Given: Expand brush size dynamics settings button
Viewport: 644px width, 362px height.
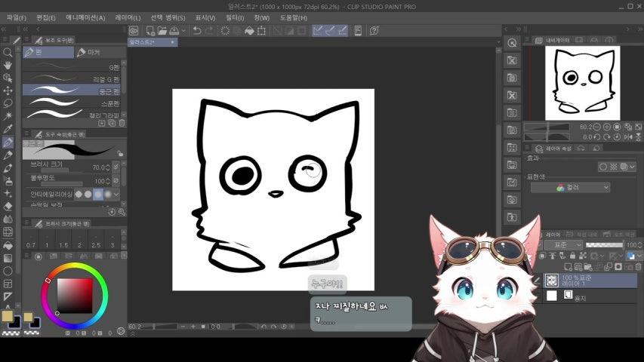Looking at the screenshot, I should (116, 167).
